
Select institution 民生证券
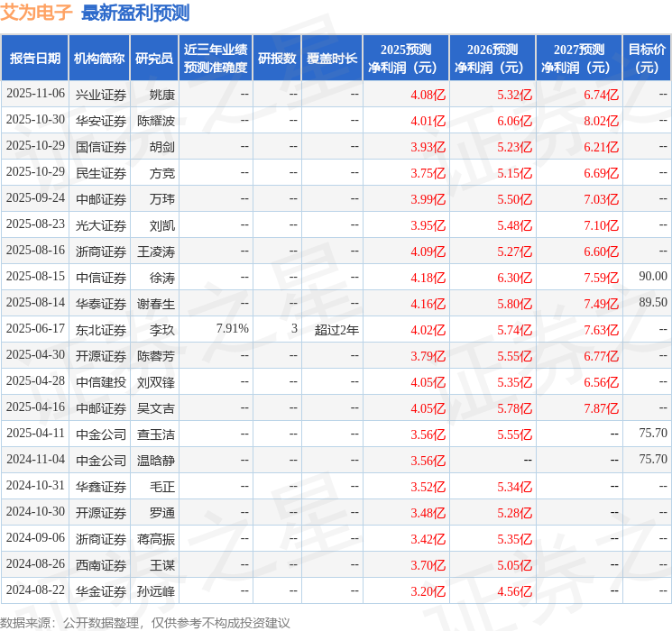point(101,173)
